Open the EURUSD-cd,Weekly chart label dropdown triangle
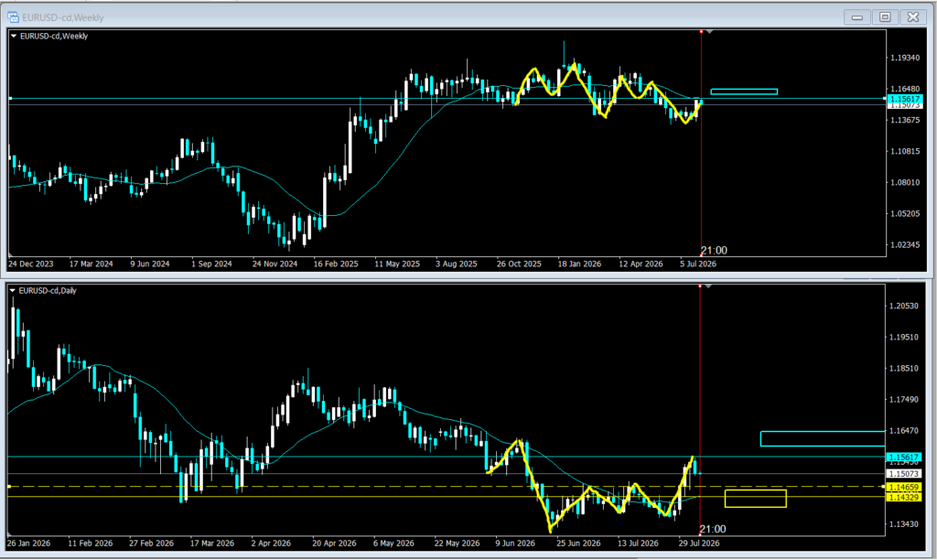 click(x=14, y=36)
